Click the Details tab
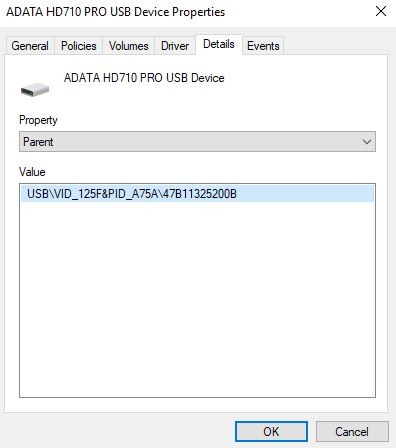This screenshot has width=396, height=448. pos(219,44)
